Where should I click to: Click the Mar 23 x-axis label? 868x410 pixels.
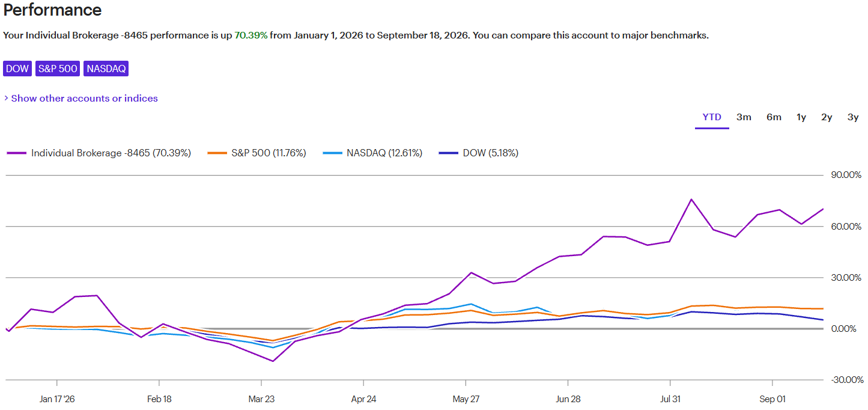pos(261,399)
